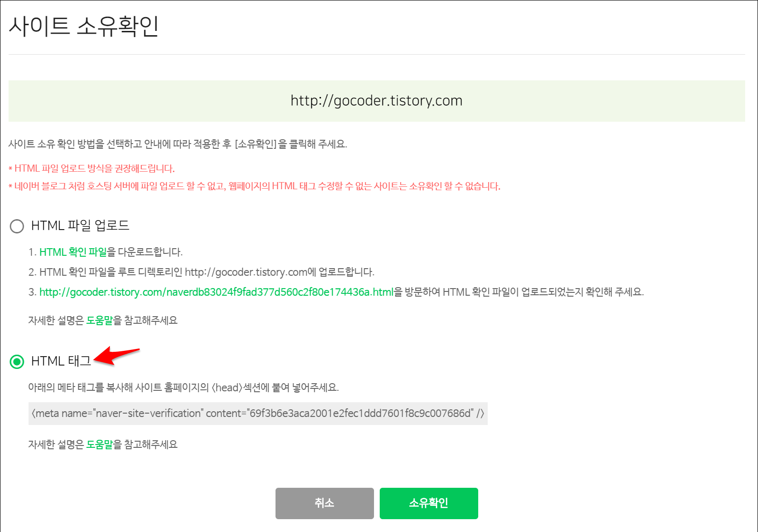Download the HTML 확인 파일 link
The height and width of the screenshot is (532, 758).
click(x=73, y=252)
